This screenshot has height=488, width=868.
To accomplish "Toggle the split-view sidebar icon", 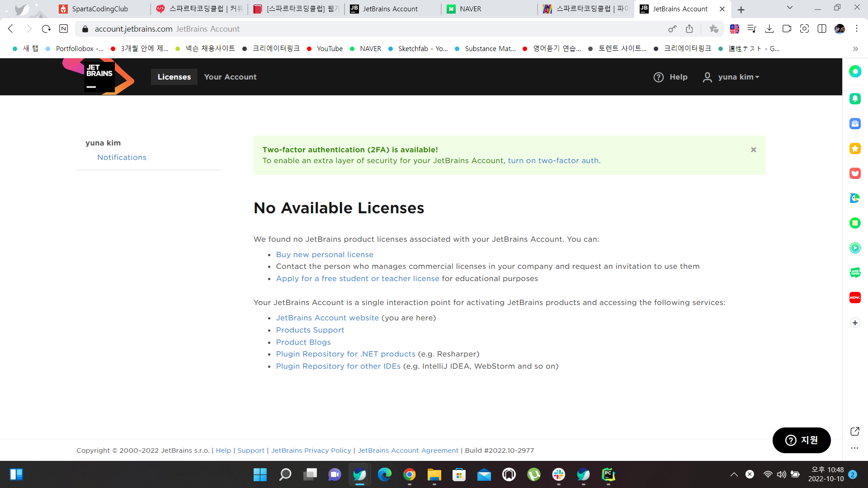I will [x=822, y=29].
